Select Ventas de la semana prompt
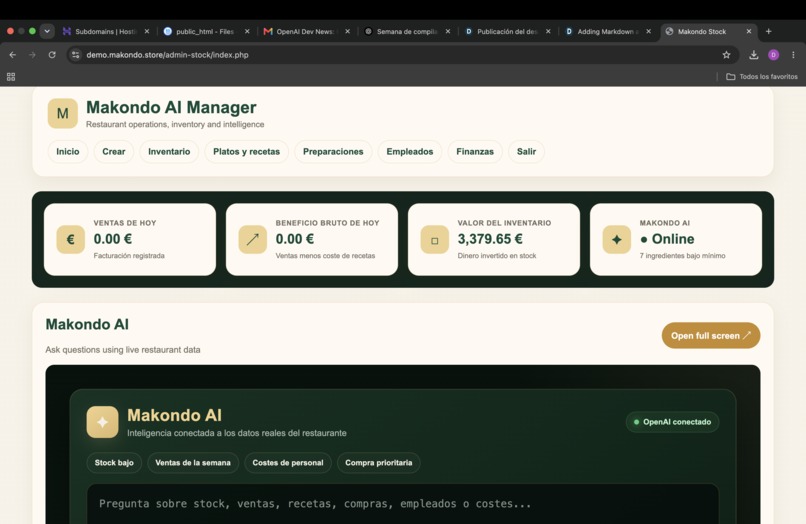Viewport: 806px width, 524px height. pos(193,463)
